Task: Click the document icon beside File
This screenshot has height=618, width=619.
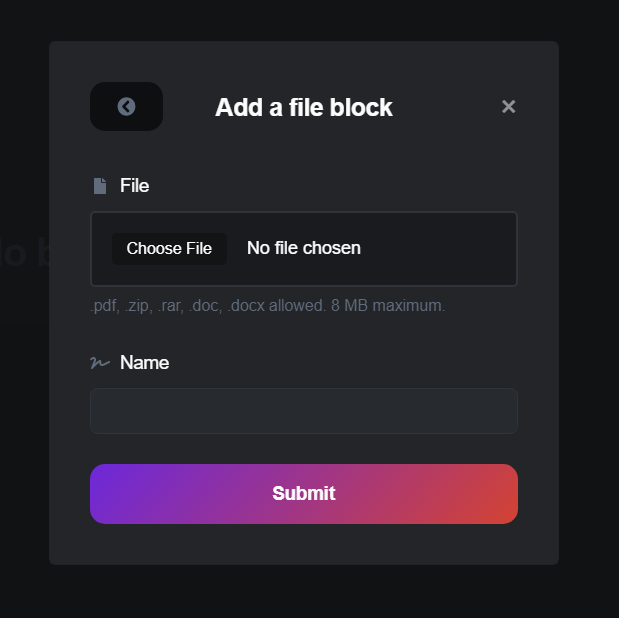Action: coord(100,186)
